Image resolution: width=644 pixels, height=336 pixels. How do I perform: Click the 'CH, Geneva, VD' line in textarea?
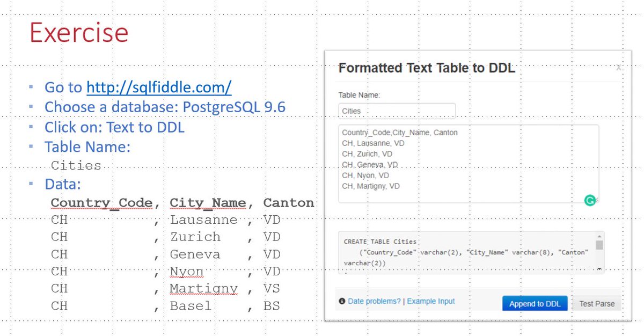tap(370, 165)
